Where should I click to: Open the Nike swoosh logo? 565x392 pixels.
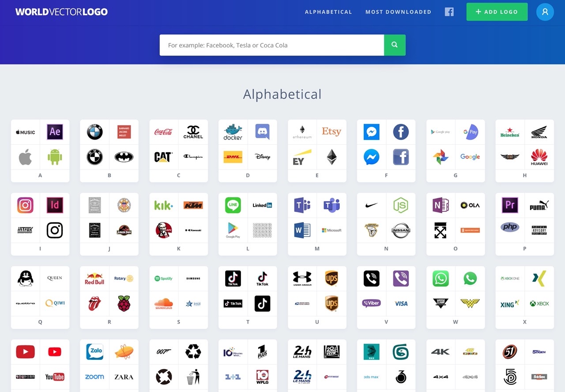coord(372,205)
